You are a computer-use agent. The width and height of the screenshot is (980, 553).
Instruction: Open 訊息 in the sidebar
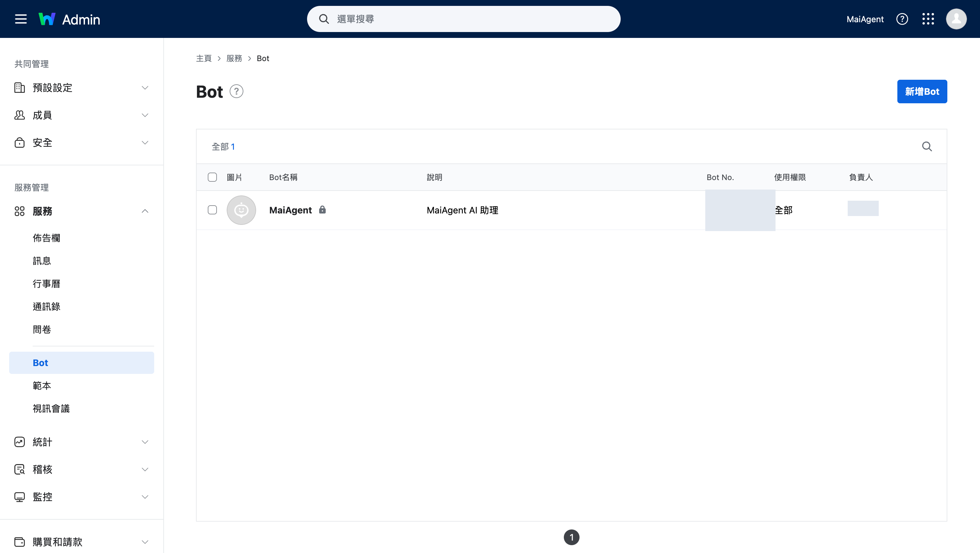point(42,261)
